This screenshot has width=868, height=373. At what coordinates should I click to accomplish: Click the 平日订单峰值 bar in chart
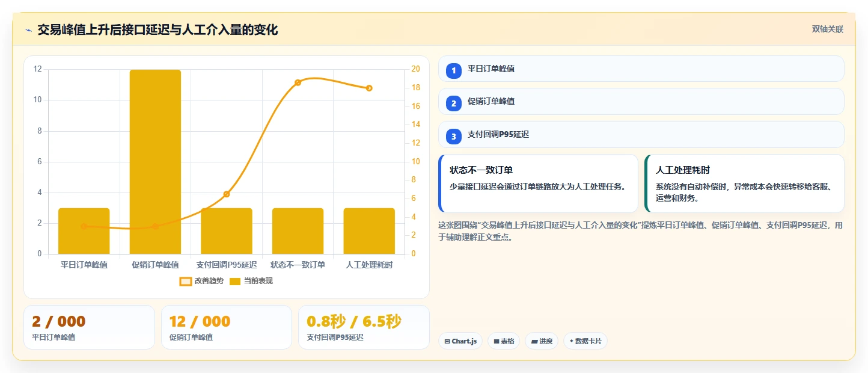pyautogui.click(x=84, y=231)
